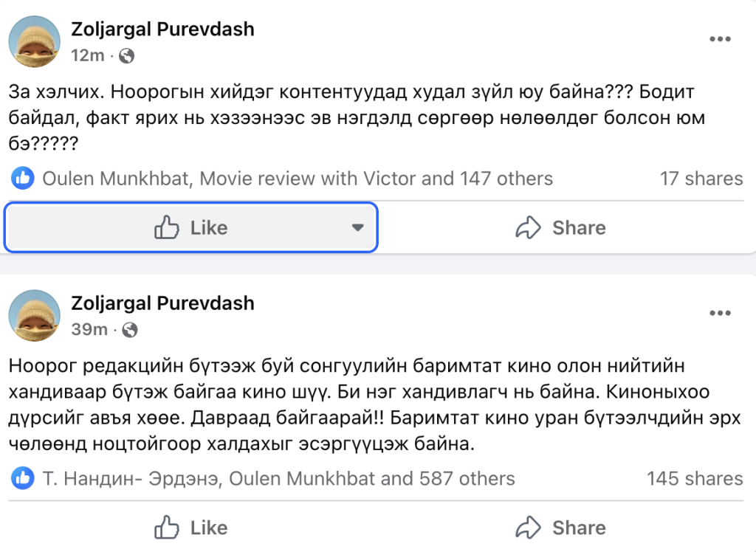Open the second post's Zoljargal Purevdash author name

point(162,303)
